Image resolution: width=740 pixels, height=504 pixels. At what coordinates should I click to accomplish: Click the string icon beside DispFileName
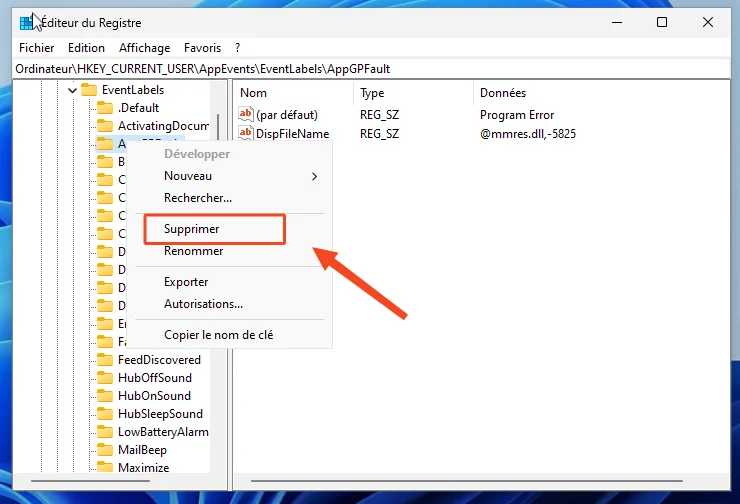coord(246,133)
